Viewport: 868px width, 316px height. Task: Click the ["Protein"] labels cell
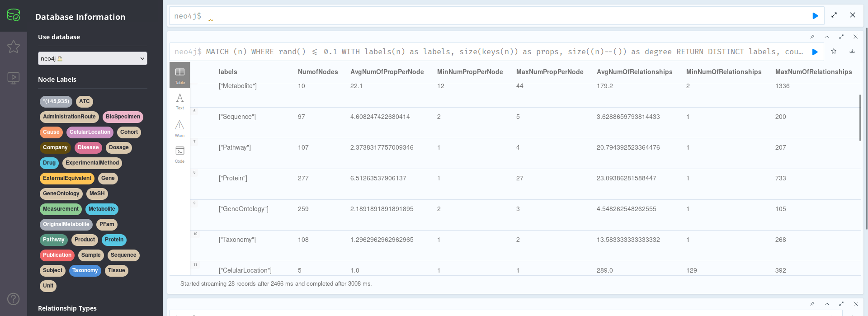click(x=233, y=179)
